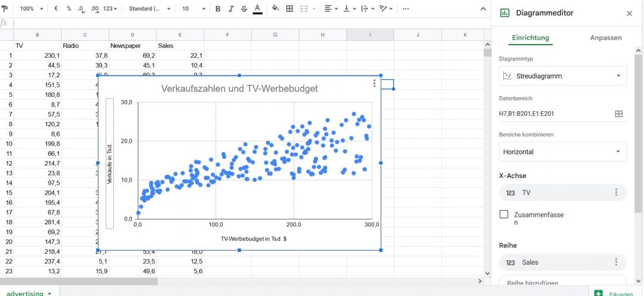Open the borders tool
This screenshot has width=644, height=296.
289,9
